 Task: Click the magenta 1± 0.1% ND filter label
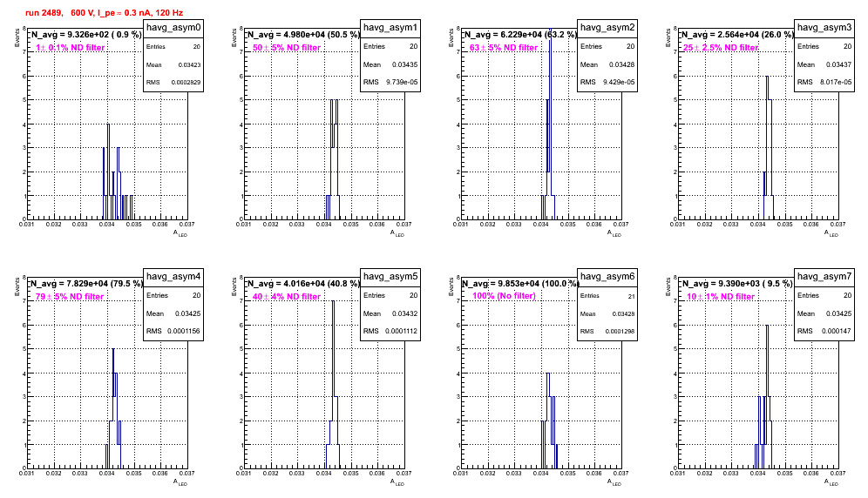71,48
